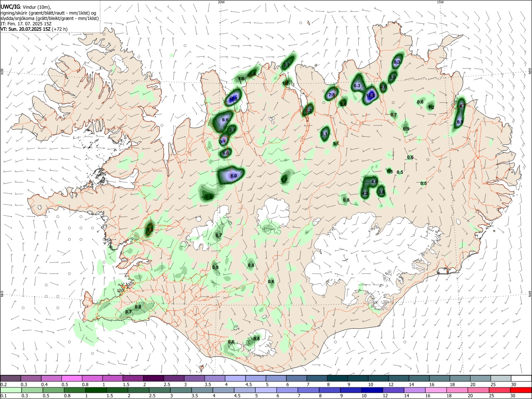Select the darkest green legend swatch between 1 and 1.5
The height and width of the screenshot is (399, 532).
(x=95, y=390)
